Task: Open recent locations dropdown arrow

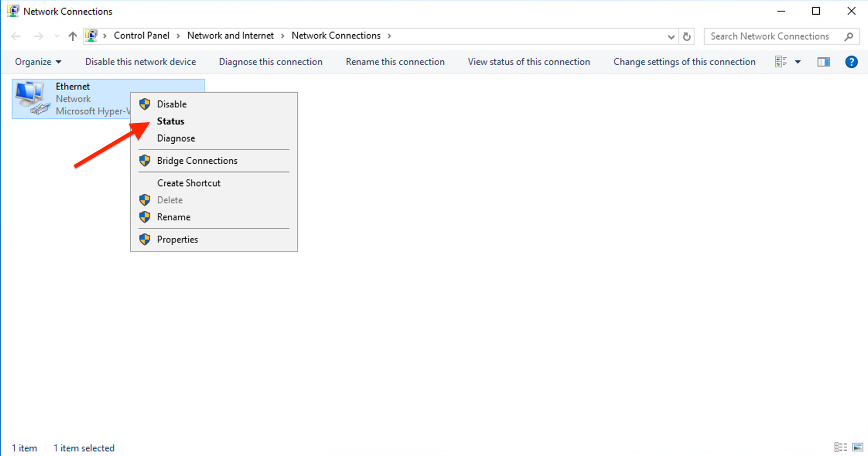Action: [57, 36]
